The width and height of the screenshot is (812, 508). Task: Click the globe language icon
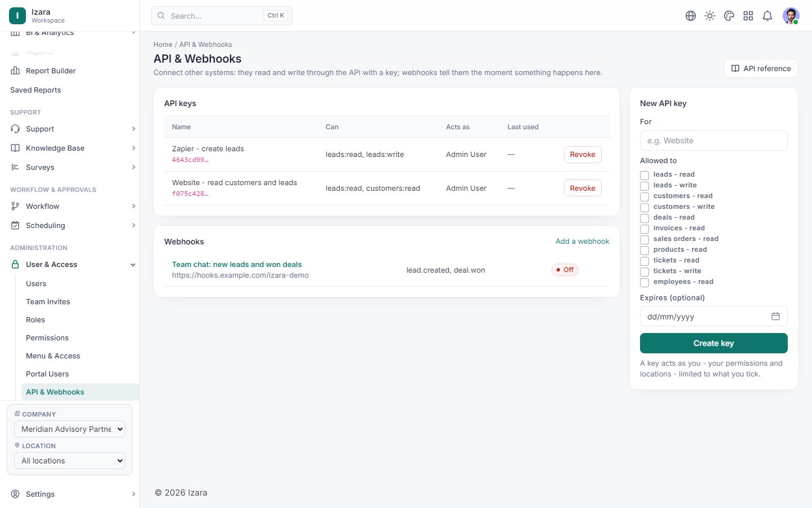691,16
